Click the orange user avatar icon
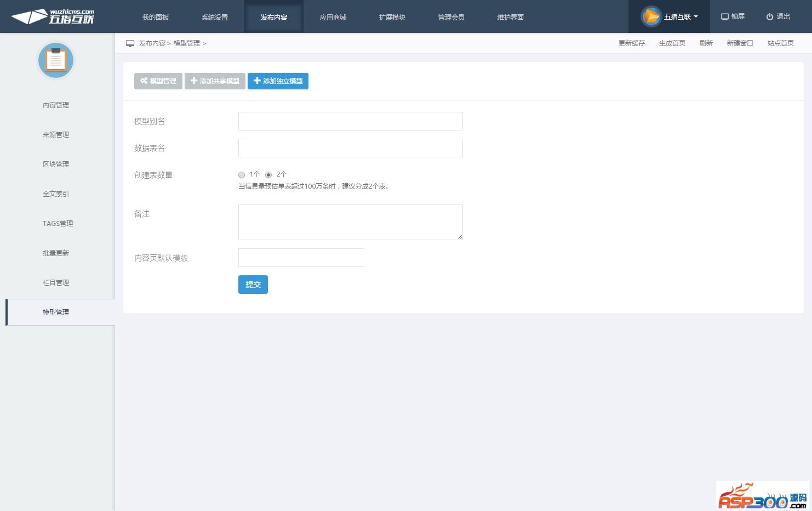The height and width of the screenshot is (511, 812). coord(651,16)
